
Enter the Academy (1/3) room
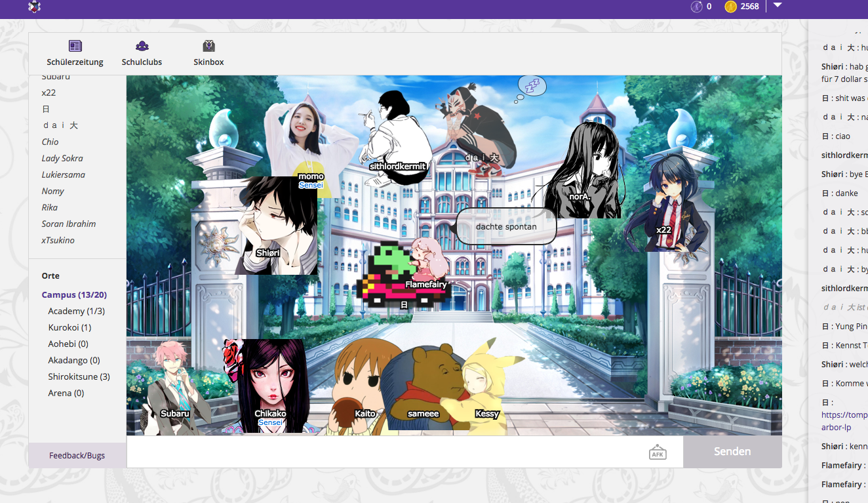click(x=76, y=312)
